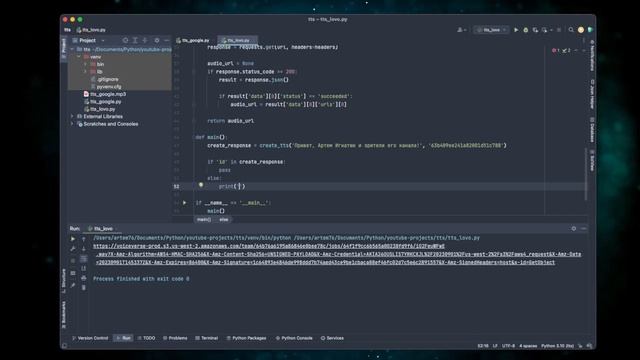Hide the Project panel with minus icon
This screenshot has width=640, height=360.
pos(167,40)
